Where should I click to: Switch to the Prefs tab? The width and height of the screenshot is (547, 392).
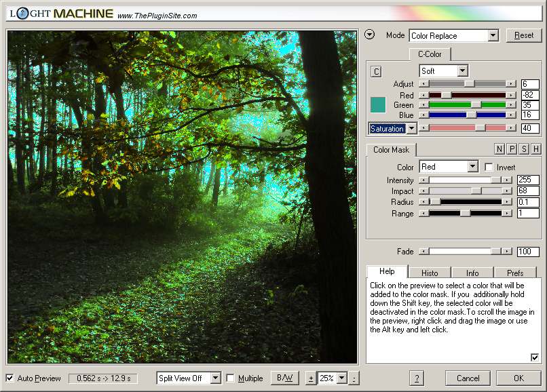[515, 273]
